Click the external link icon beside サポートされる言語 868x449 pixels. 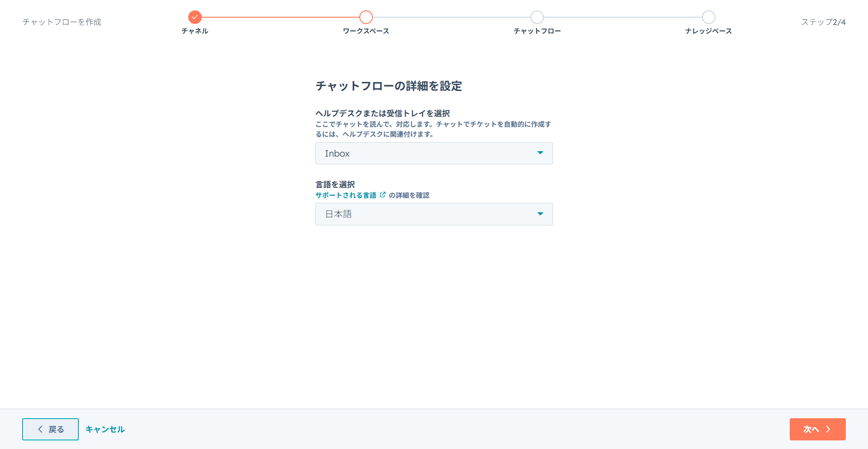[x=383, y=195]
